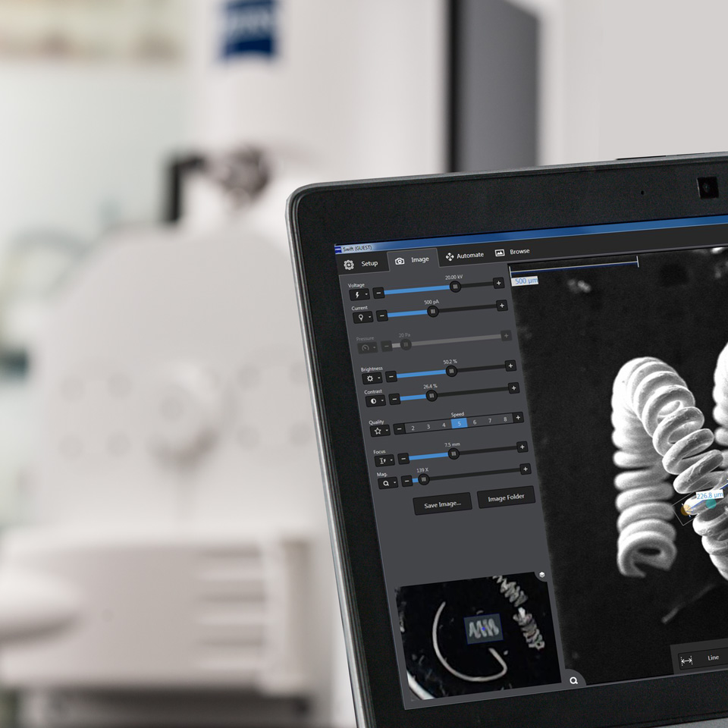Viewport: 728px width, 728px height.
Task: Click the ZEISS logo in Swift title bar
Action: pos(338,249)
